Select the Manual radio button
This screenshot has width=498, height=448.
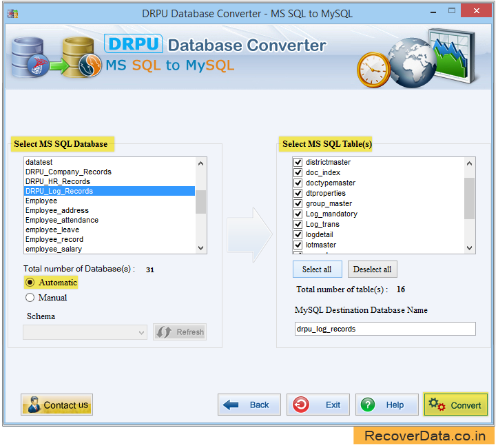click(x=30, y=297)
